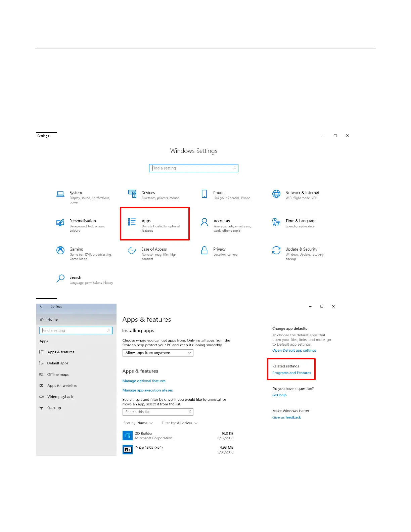This screenshot has height=532, width=411.
Task: Click the back arrow in Apps settings window
Action: coord(42,306)
